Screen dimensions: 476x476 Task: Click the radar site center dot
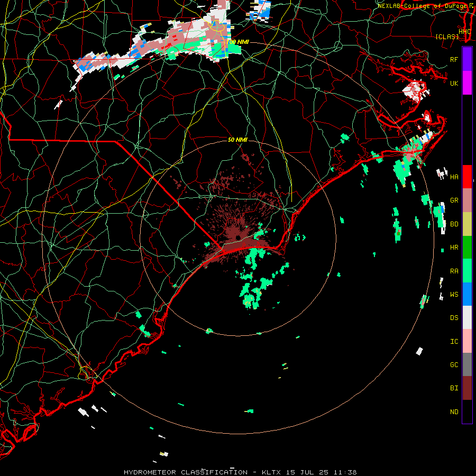point(238,237)
